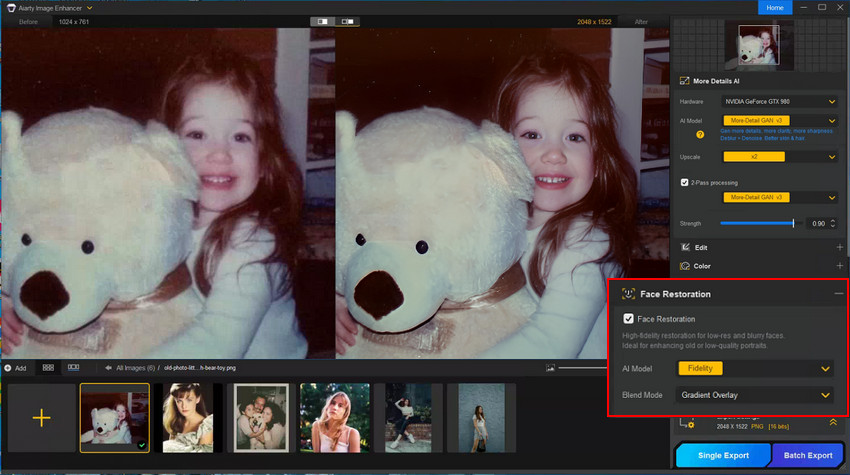This screenshot has height=475, width=850.
Task: Click the After label above the preview
Action: point(641,22)
